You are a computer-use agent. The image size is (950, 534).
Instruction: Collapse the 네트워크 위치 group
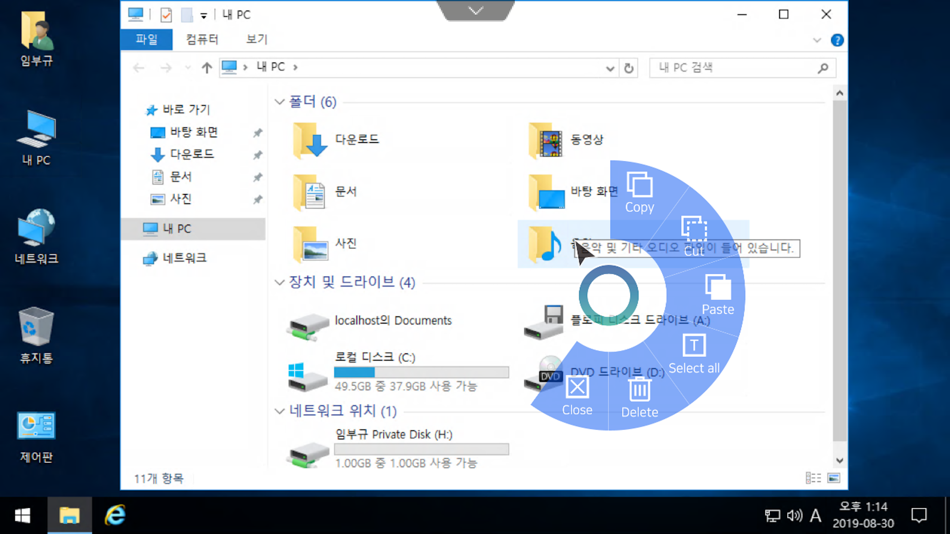tap(279, 412)
